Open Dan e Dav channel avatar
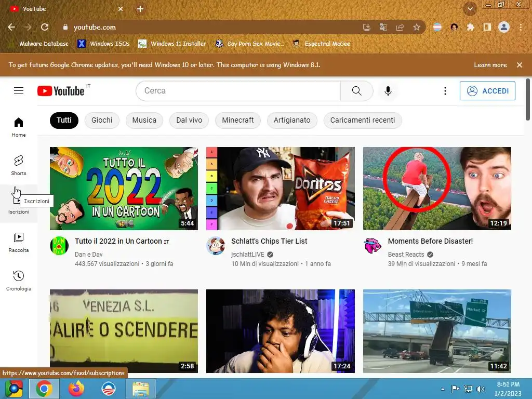Screen dimensions: 532x399 [59, 246]
